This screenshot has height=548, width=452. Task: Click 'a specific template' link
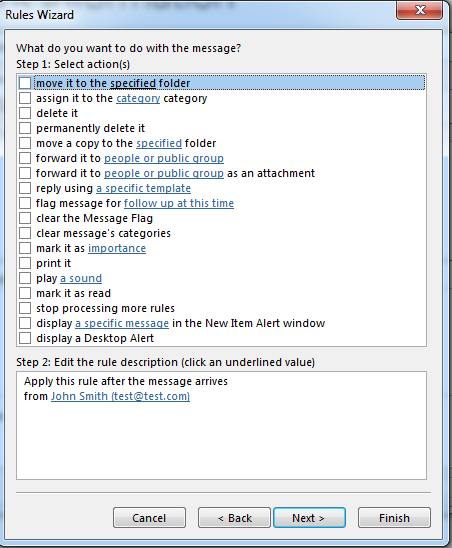click(143, 188)
